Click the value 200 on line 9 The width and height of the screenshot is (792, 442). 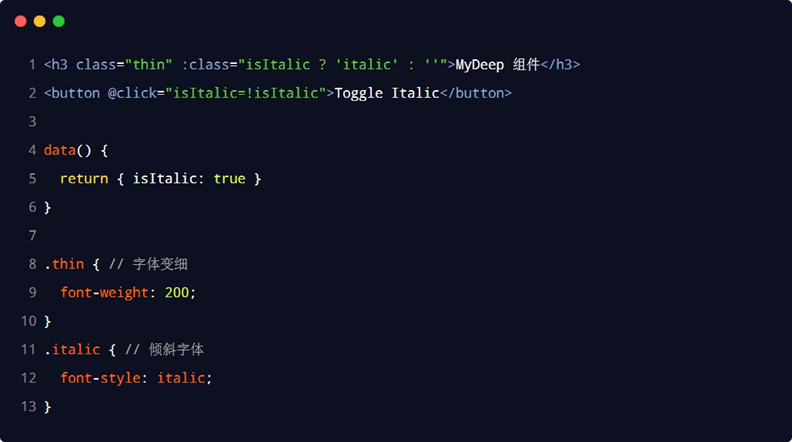tap(177, 293)
